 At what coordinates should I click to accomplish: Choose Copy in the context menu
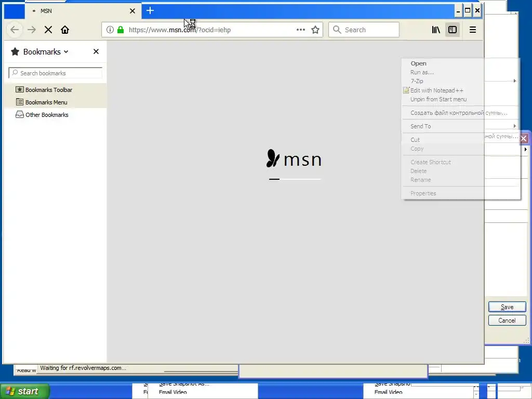pyautogui.click(x=460, y=149)
